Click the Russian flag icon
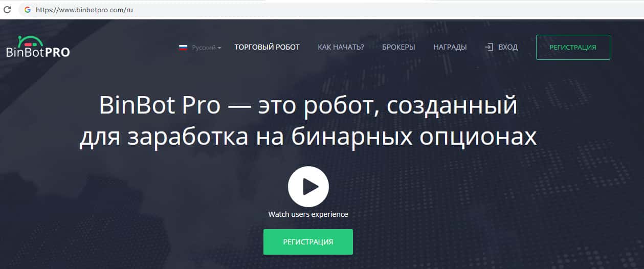The width and height of the screenshot is (644, 269). [x=183, y=48]
